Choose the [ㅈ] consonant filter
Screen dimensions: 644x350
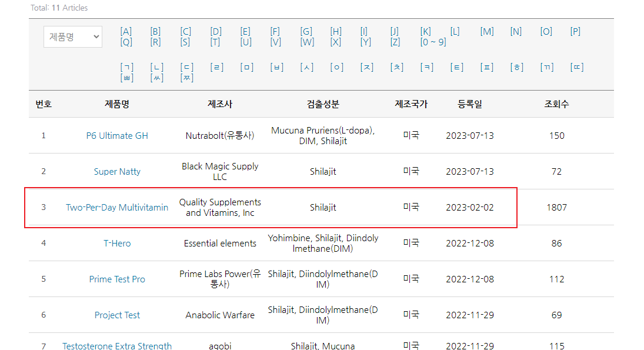pos(367,68)
